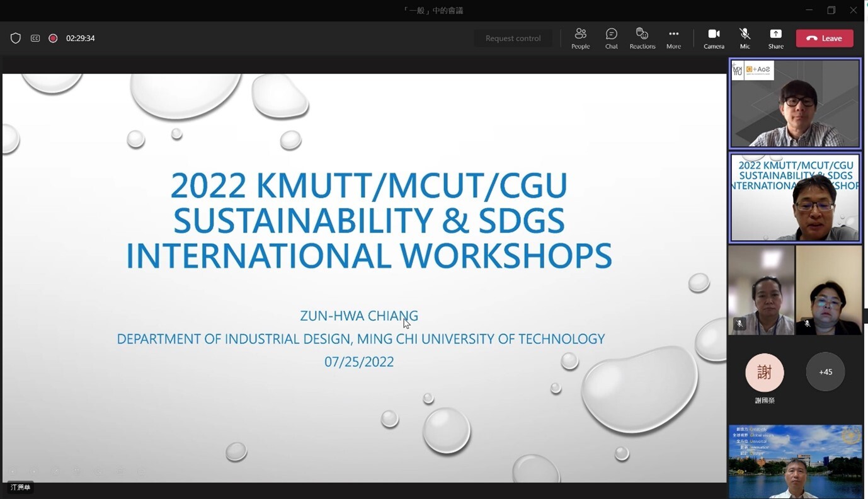The height and width of the screenshot is (499, 868).
Task: Click Request control
Action: (x=513, y=38)
